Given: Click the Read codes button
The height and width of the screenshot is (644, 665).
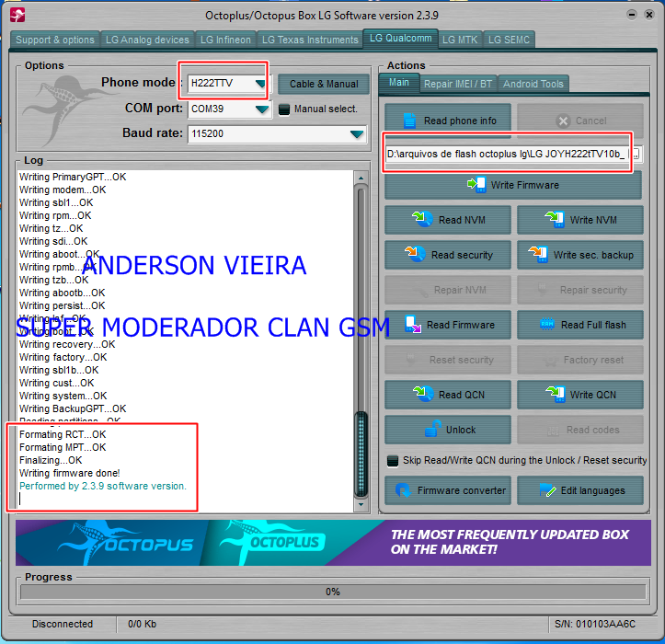Looking at the screenshot, I should click(x=579, y=430).
